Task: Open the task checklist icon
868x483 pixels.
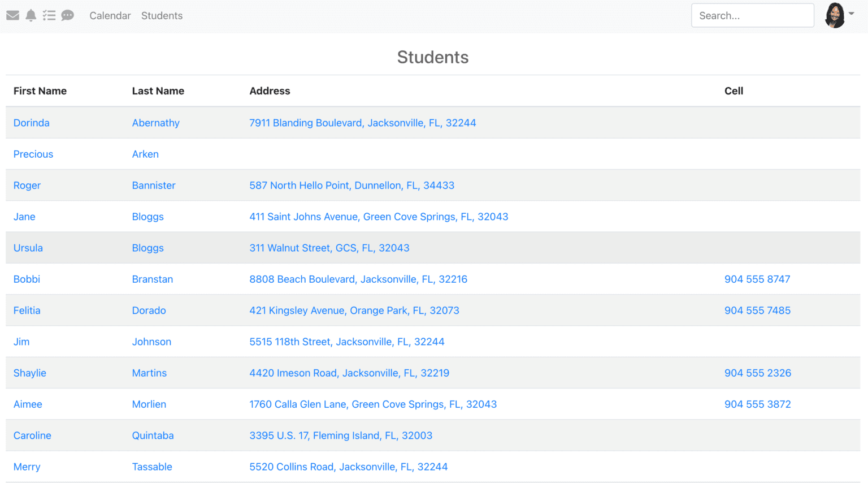Action: 49,15
